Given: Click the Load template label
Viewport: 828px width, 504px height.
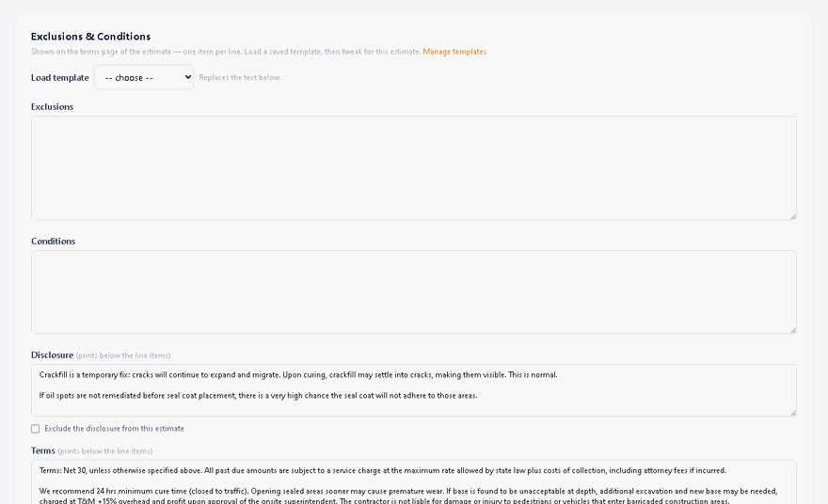Looking at the screenshot, I should pyautogui.click(x=59, y=78).
